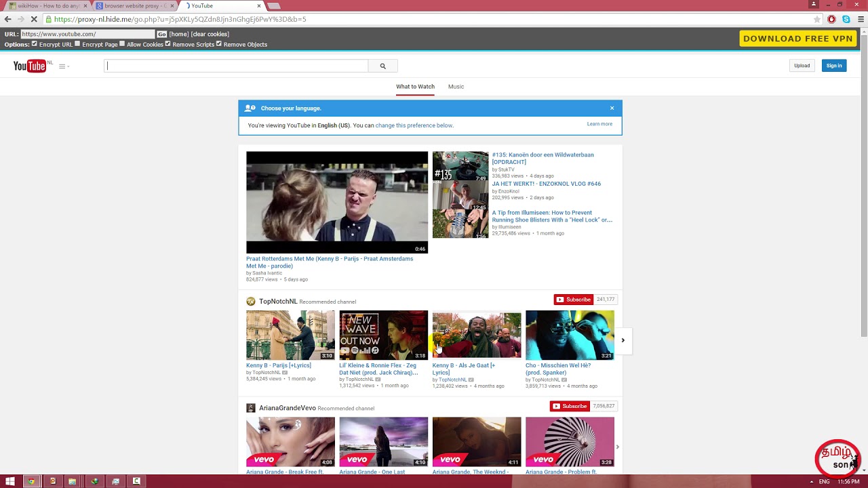Stop page loading with the X button
The height and width of the screenshot is (488, 868).
33,20
